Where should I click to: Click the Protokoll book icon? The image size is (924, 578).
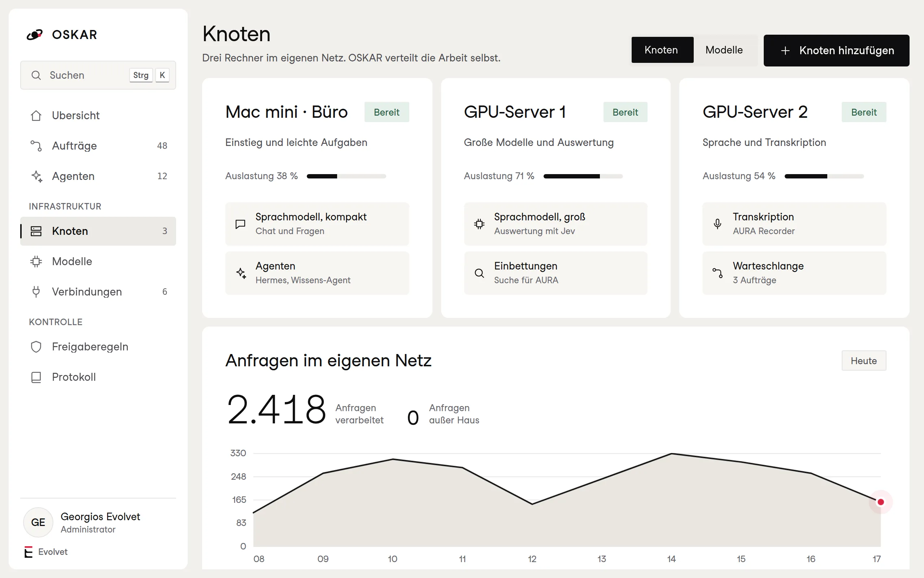36,377
